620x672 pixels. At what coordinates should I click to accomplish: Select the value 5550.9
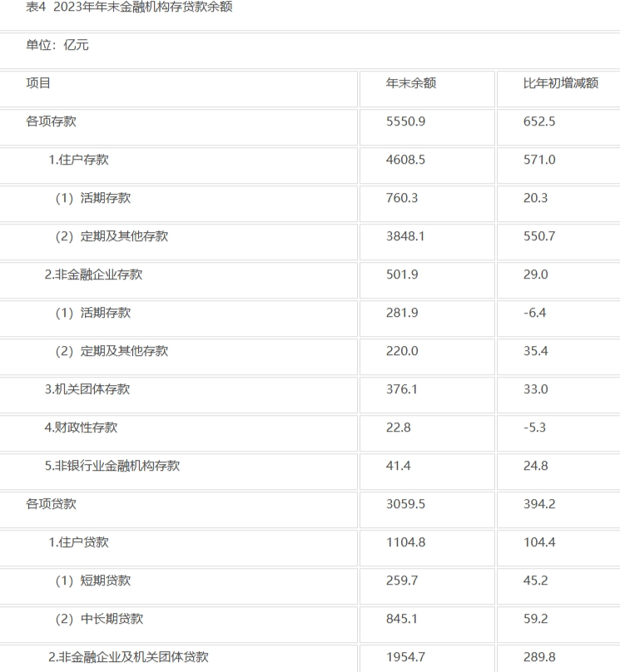405,121
